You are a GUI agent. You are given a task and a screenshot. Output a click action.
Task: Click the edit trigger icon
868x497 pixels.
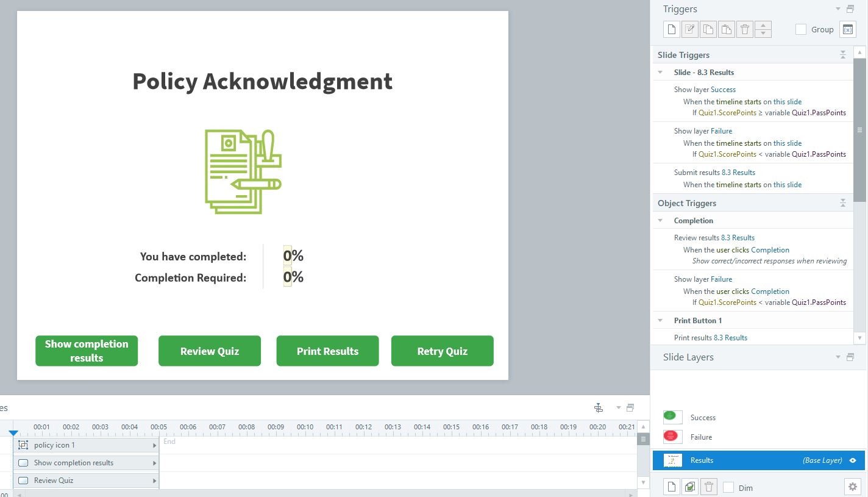pos(689,29)
